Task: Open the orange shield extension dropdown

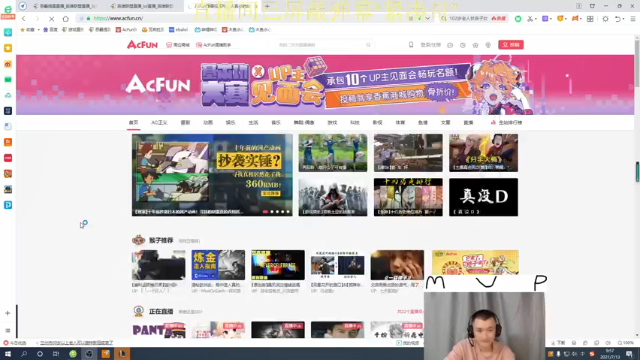Action: [561, 19]
